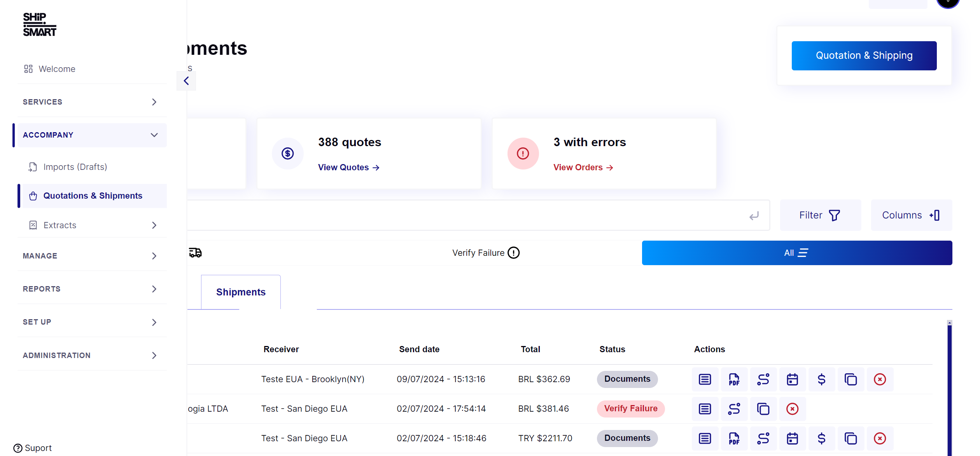Viewport: 980px width, 456px height.
Task: Click the 3 with errors heading
Action: click(590, 142)
